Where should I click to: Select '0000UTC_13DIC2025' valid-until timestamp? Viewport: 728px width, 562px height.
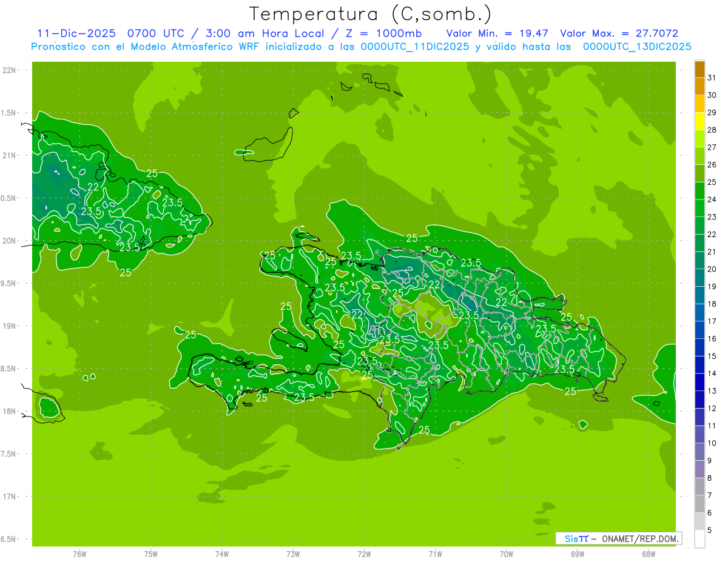pyautogui.click(x=637, y=47)
